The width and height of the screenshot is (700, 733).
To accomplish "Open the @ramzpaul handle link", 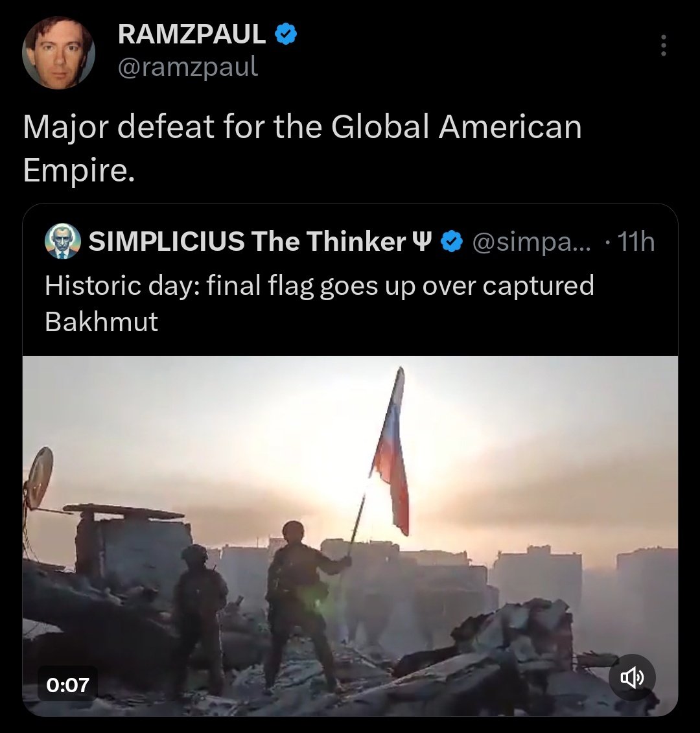I will [x=187, y=66].
